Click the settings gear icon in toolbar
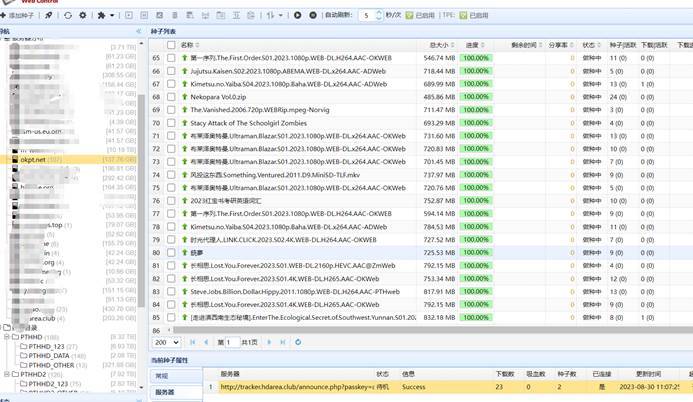Image resolution: width=693 pixels, height=402 pixels. point(83,16)
